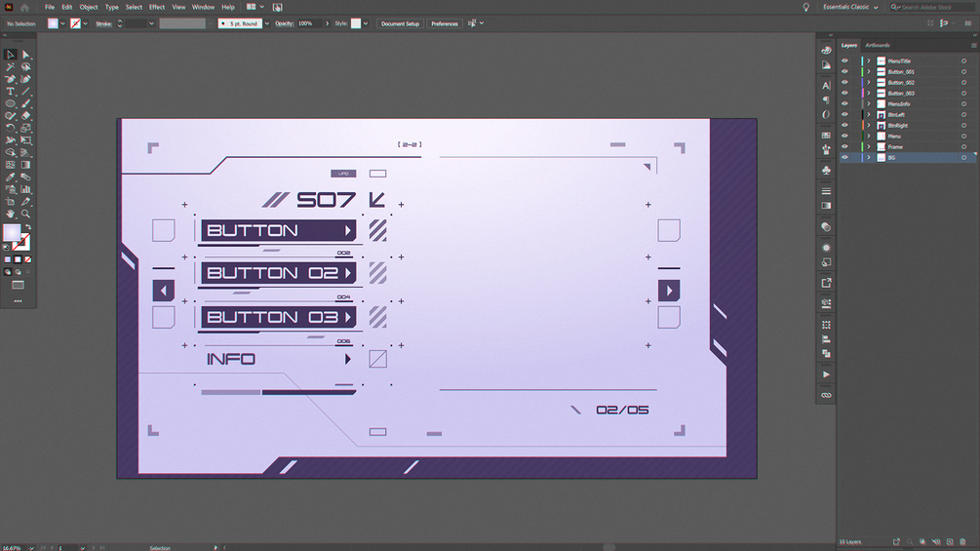980x551 pixels.
Task: Click the Preferences button
Action: point(445,23)
